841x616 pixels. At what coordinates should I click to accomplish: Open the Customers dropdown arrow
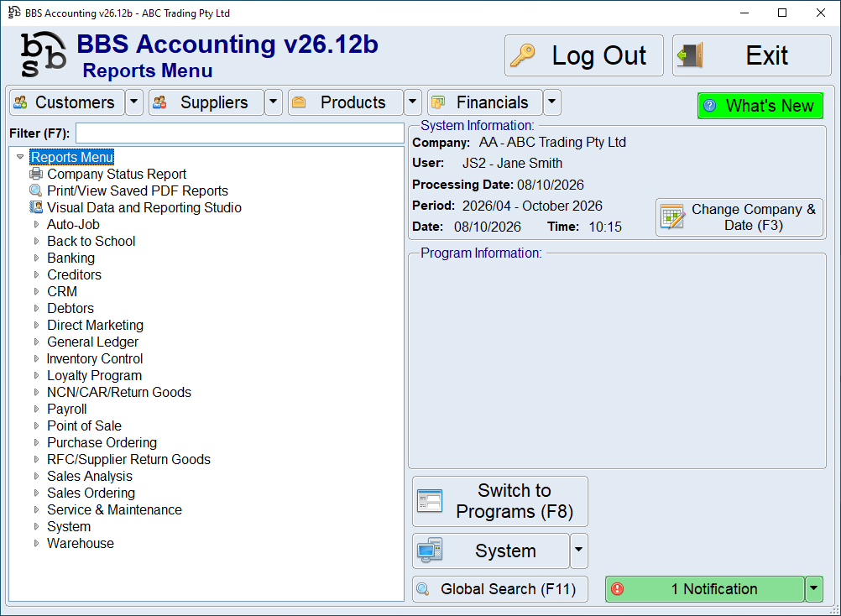pos(134,102)
